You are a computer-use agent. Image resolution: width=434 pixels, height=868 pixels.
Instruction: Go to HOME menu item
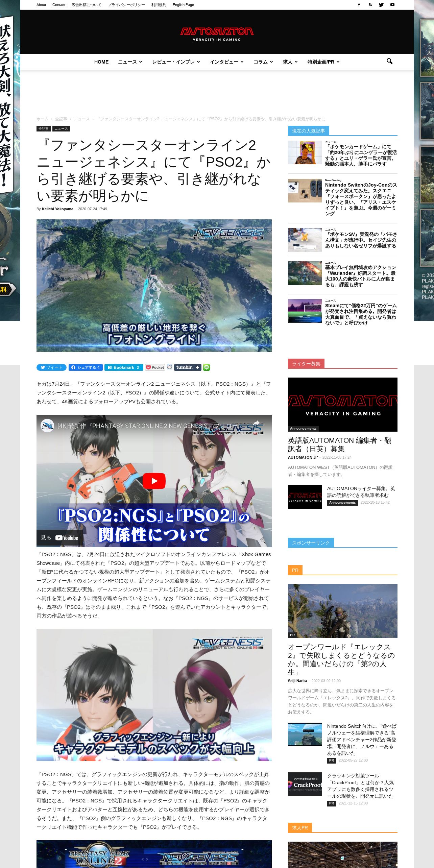[x=101, y=62]
